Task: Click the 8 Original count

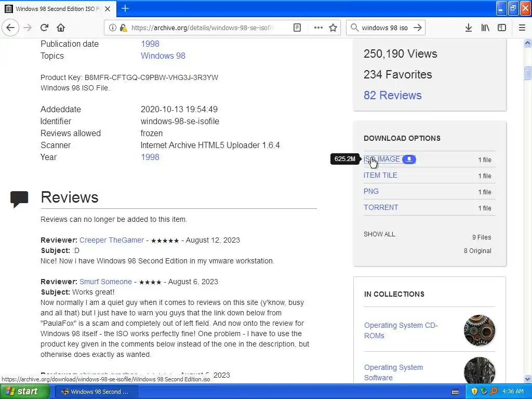Action: click(x=477, y=251)
